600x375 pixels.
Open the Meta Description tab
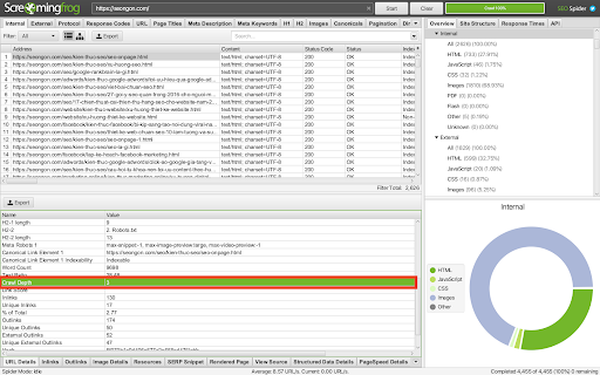[210, 23]
